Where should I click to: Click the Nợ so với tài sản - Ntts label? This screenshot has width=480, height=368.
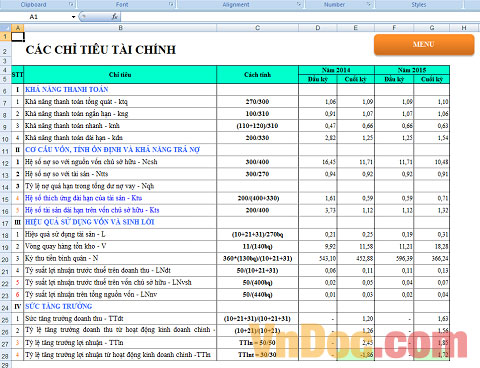(x=66, y=174)
